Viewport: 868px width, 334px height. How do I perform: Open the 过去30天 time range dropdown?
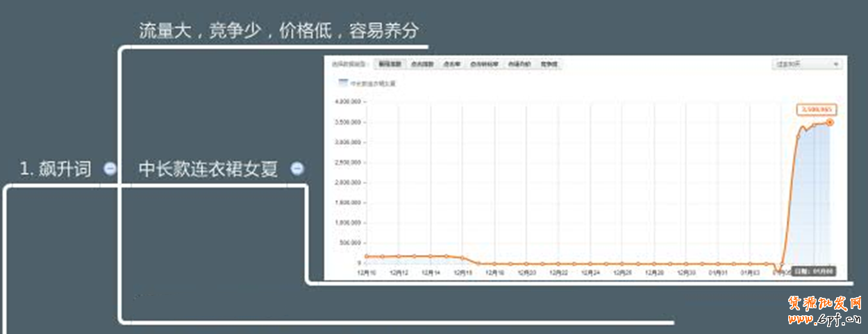(807, 64)
